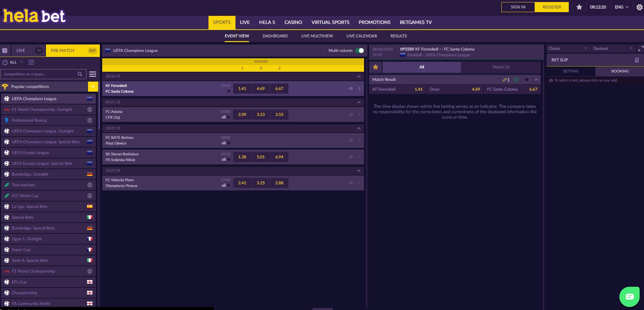
Task: Favorite the SK Slovan Bratislava match star
Action: [x=229, y=159]
